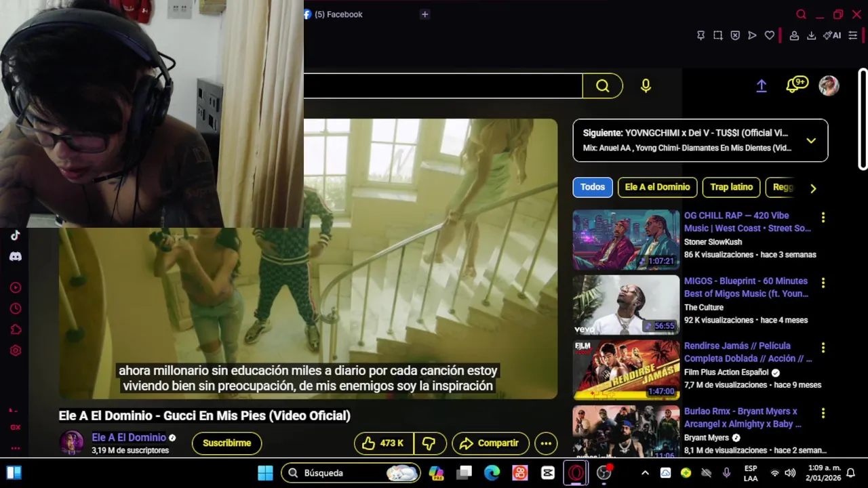Click the Film Plus Action Español channel name

pos(726,372)
